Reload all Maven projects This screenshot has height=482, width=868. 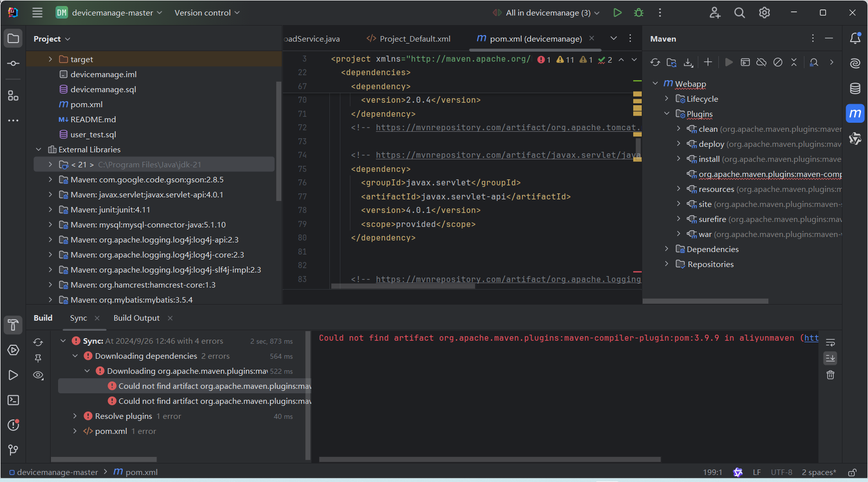coord(655,62)
